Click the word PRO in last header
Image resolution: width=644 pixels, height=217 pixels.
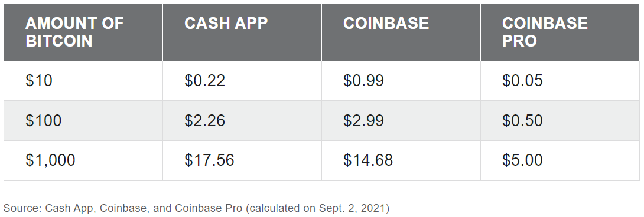point(519,41)
